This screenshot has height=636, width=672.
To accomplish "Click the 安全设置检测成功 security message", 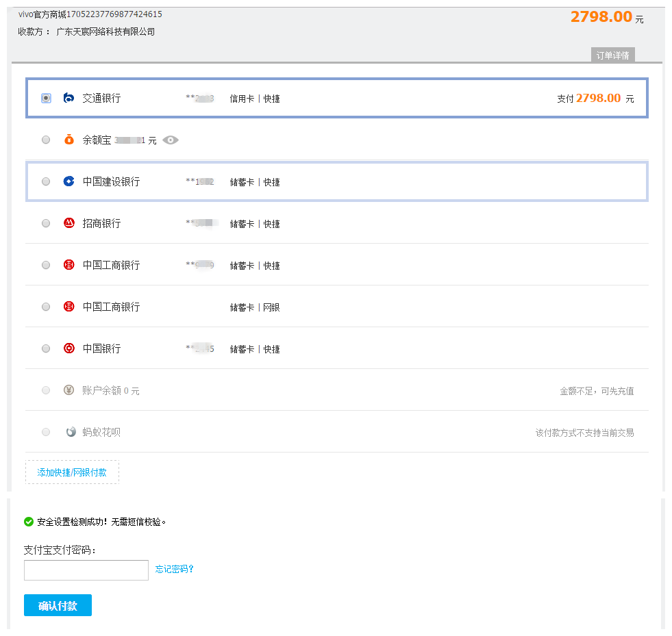I will click(x=101, y=522).
